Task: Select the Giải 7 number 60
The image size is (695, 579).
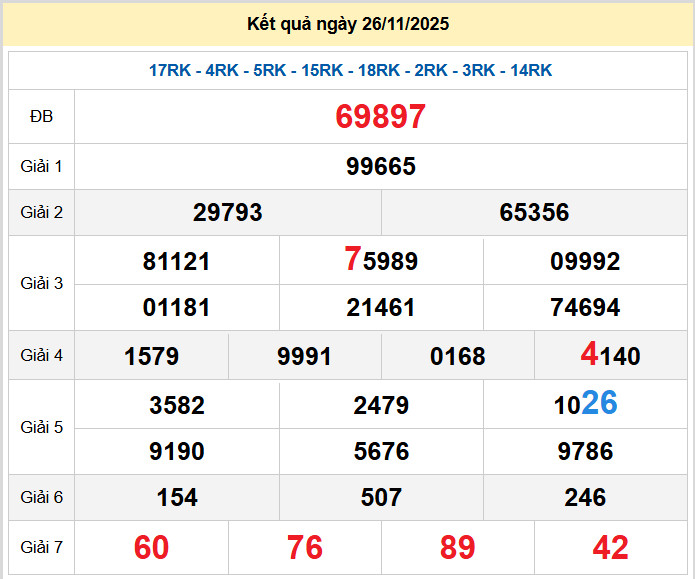Action: (151, 547)
